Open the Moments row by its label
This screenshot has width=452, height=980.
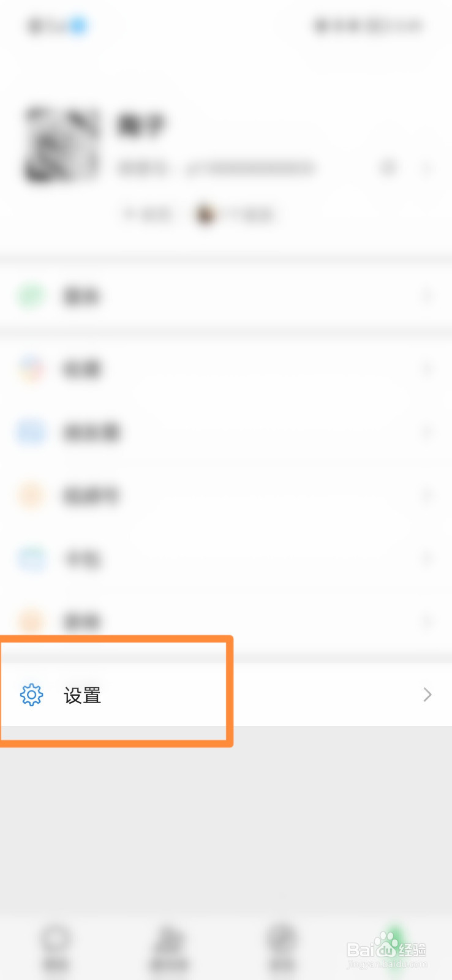tap(92, 432)
